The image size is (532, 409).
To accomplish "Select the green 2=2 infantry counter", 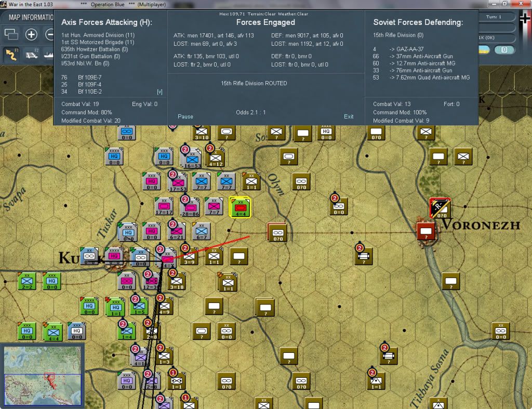I will click(x=27, y=281).
